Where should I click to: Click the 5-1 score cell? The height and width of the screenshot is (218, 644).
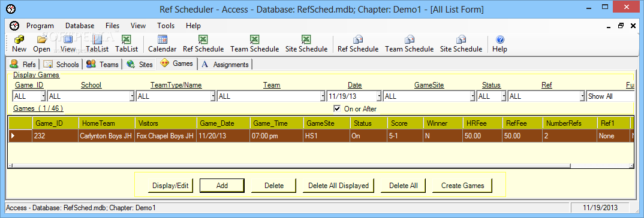tap(405, 136)
